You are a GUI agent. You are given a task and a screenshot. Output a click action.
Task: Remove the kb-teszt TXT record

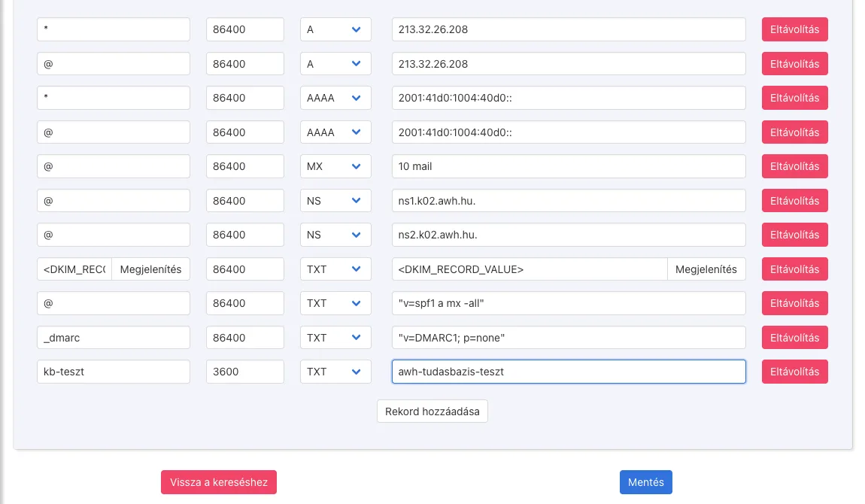point(794,371)
